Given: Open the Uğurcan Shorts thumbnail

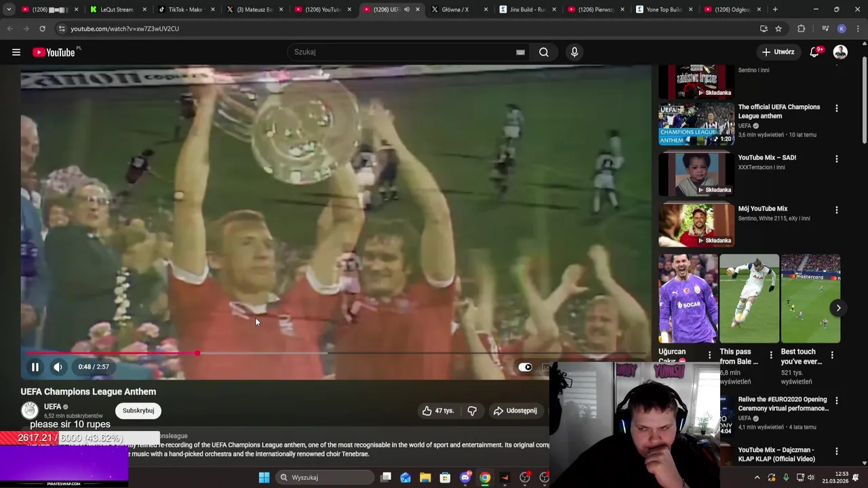Looking at the screenshot, I should [688, 298].
